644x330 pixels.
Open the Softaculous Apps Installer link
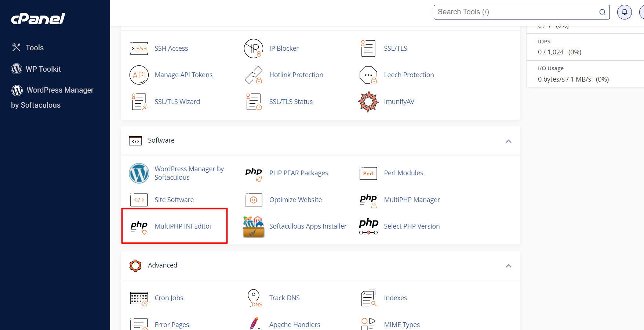pos(308,226)
